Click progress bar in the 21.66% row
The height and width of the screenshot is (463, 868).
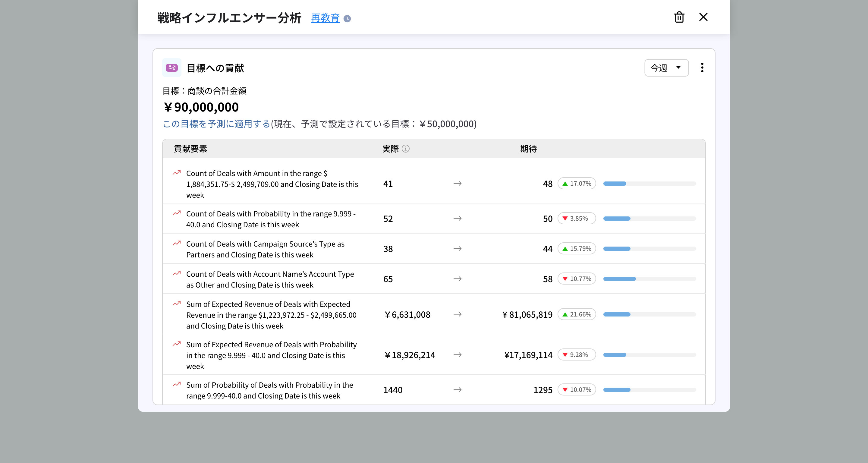649,314
